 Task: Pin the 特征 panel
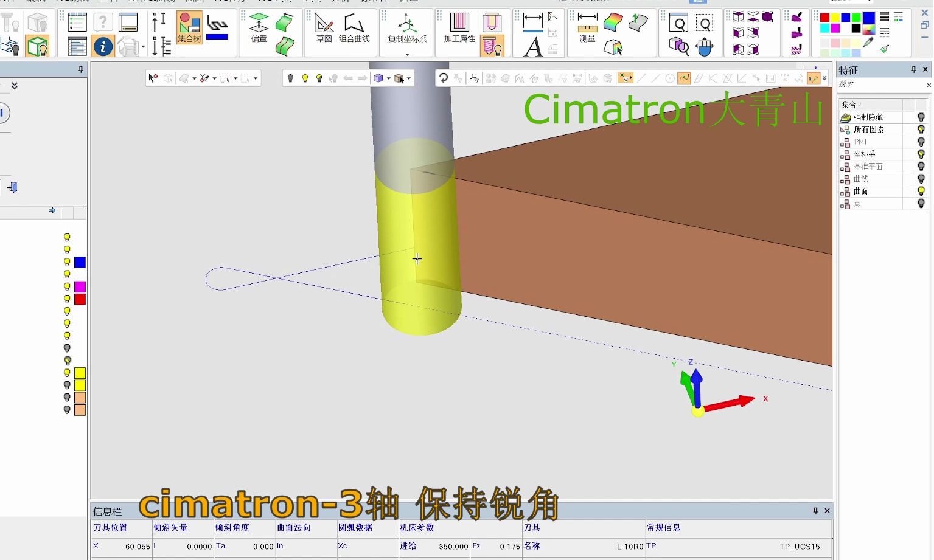tap(913, 70)
